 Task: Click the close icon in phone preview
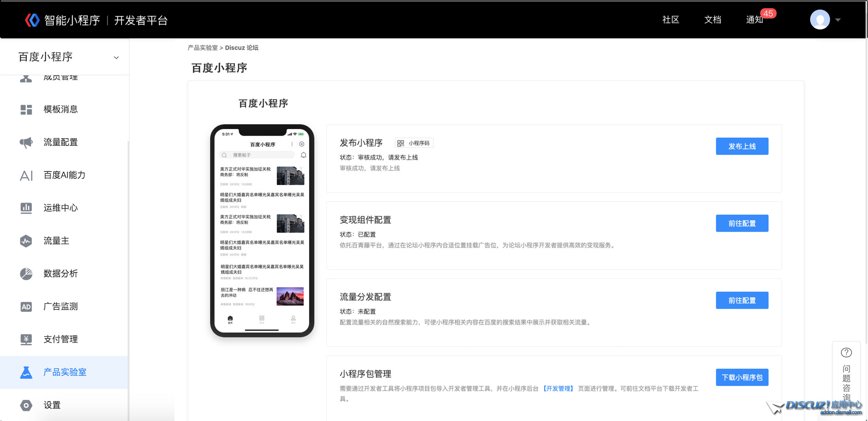coord(301,144)
